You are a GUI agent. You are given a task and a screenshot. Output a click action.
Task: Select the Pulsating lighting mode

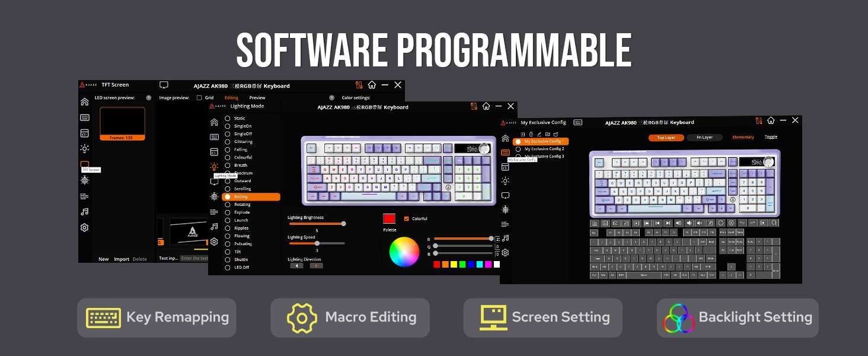pyautogui.click(x=238, y=244)
